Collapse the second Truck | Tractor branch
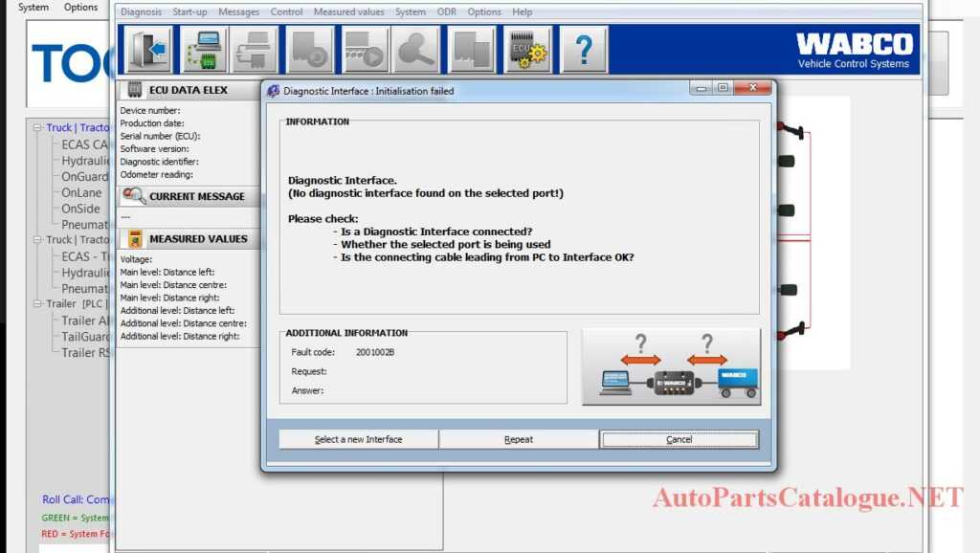 click(36, 239)
